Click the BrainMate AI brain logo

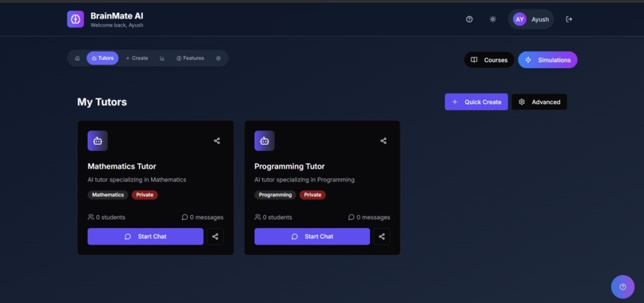point(76,19)
